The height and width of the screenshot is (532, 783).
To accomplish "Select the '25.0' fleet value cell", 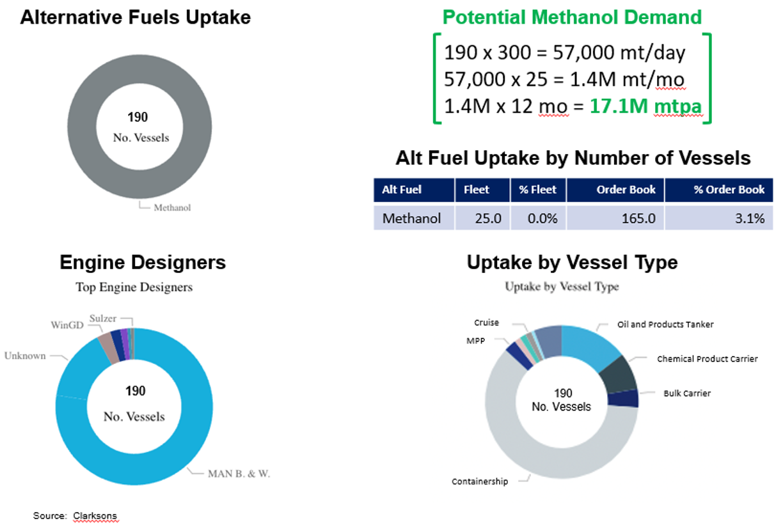I will [x=482, y=218].
